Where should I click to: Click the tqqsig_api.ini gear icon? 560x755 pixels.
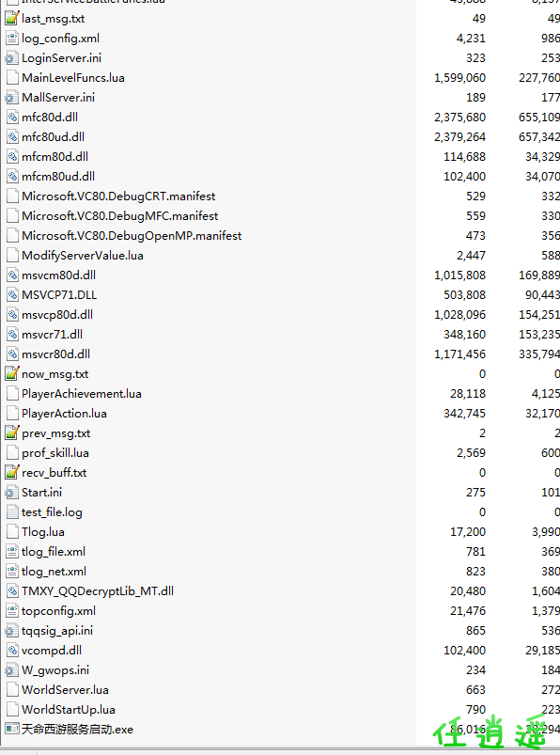[x=11, y=630]
